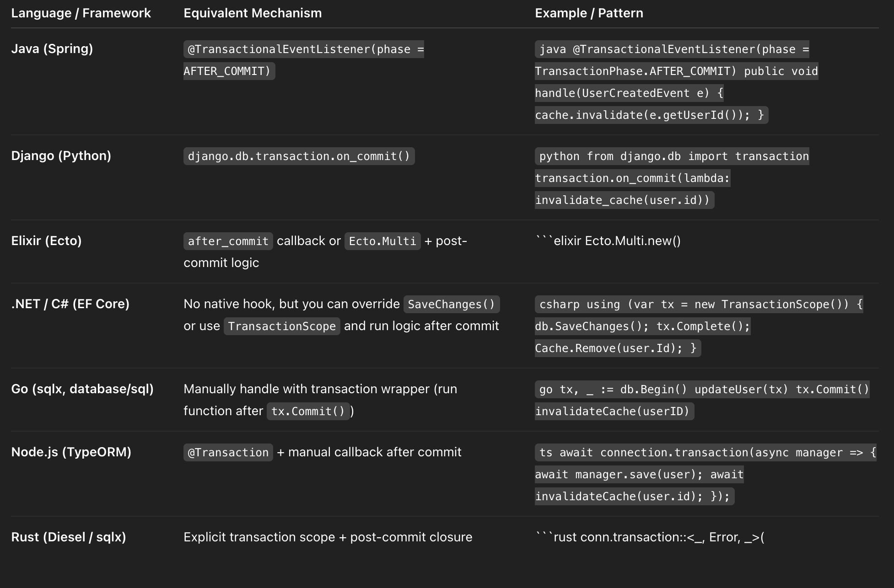This screenshot has width=894, height=588.
Task: Click the @Transaction inline code chip
Action: tap(228, 453)
